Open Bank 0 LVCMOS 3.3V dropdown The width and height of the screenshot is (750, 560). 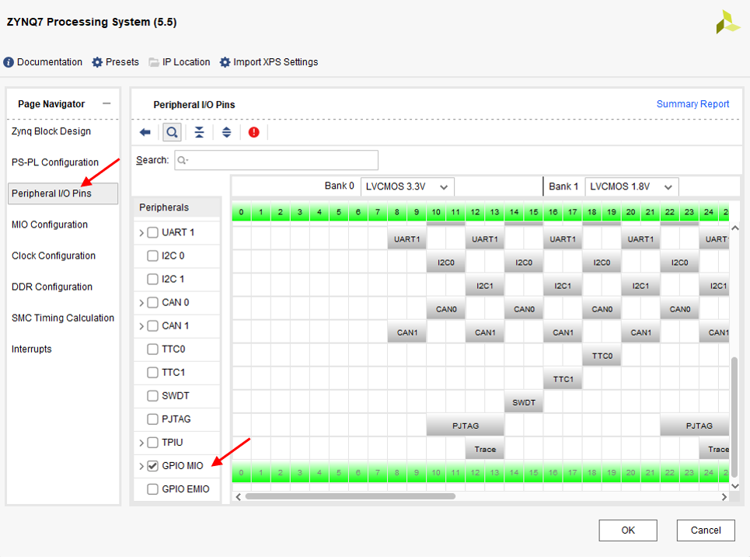point(407,187)
